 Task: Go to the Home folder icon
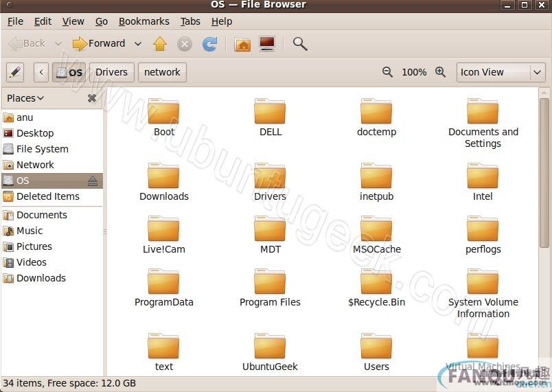point(242,45)
